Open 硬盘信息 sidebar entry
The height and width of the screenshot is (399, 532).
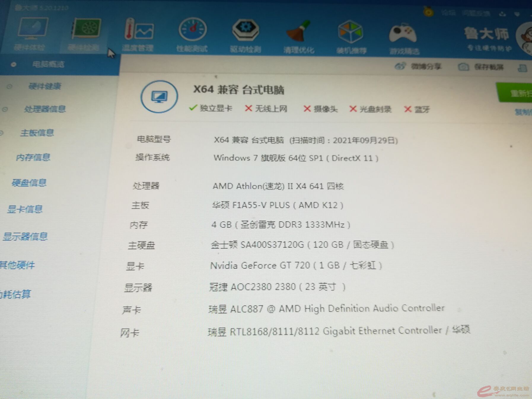29,183
